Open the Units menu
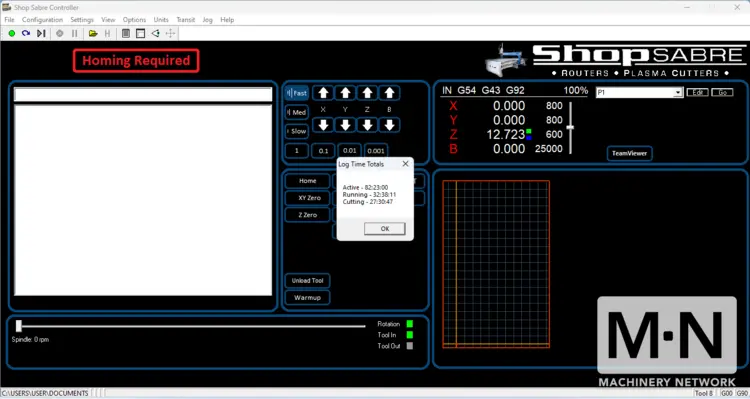 (x=161, y=20)
